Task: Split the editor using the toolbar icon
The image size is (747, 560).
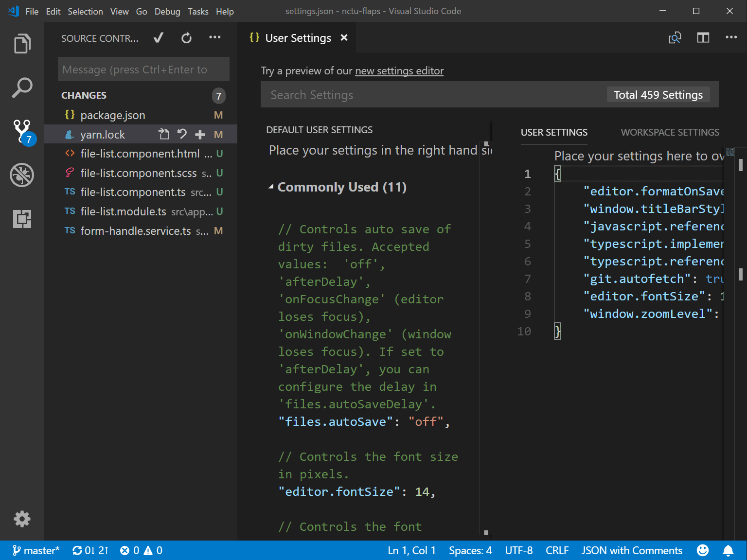Action: (703, 37)
